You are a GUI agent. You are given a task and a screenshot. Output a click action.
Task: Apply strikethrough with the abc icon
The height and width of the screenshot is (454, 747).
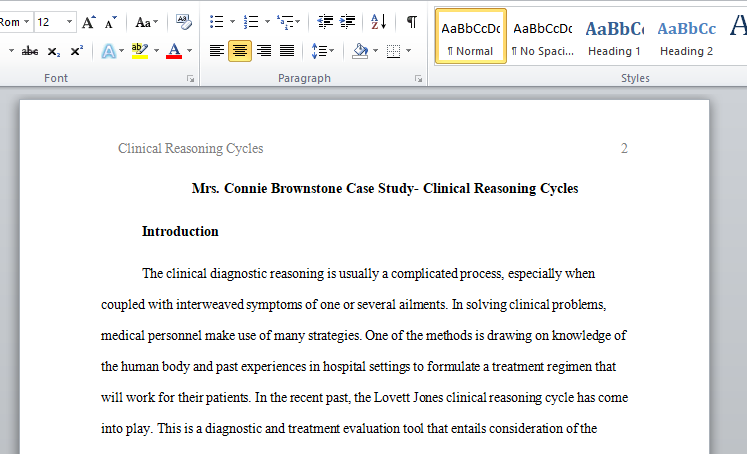pos(30,51)
